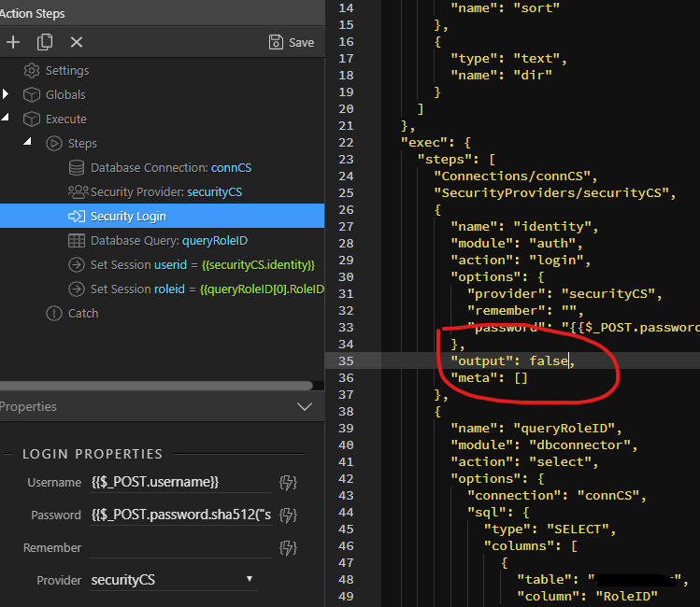Open data binding picker for Username
Viewport: 700px width, 607px height.
pyautogui.click(x=288, y=482)
